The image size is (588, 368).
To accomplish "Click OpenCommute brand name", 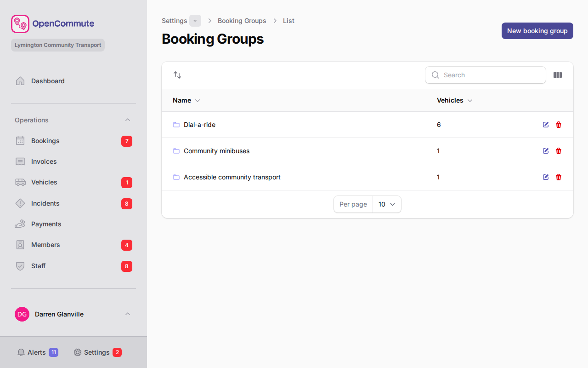I will [63, 23].
